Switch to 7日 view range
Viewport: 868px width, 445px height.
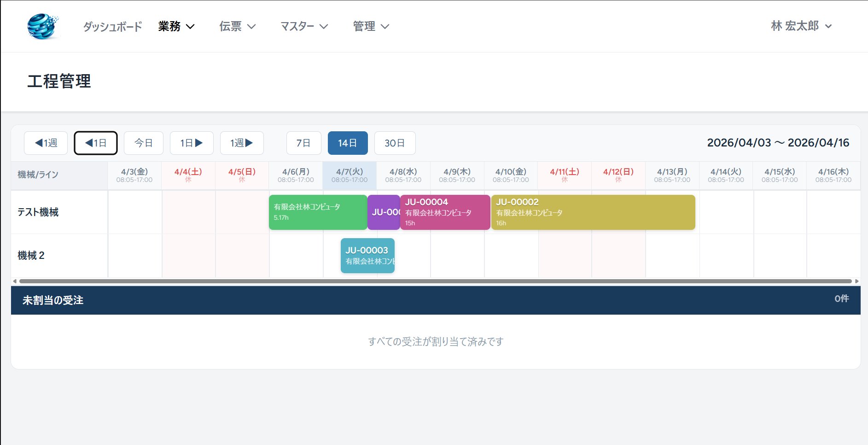click(x=303, y=143)
